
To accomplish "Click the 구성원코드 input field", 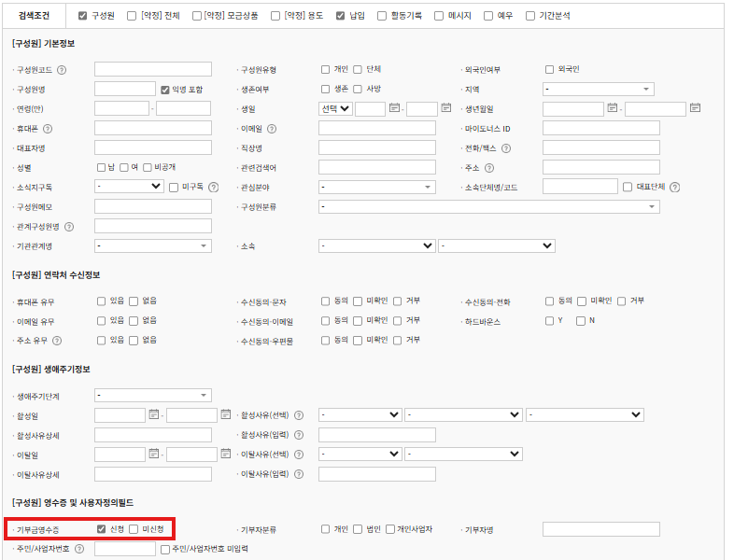I will (x=152, y=69).
